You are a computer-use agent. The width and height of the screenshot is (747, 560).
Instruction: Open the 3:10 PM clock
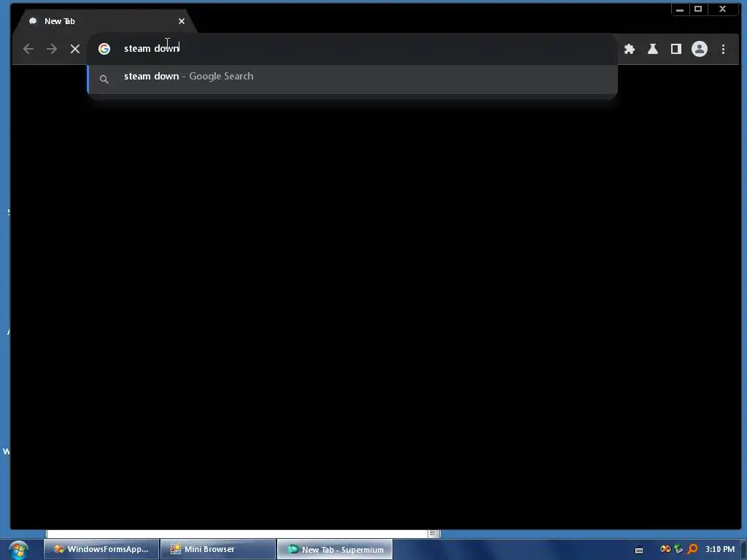[x=720, y=549]
